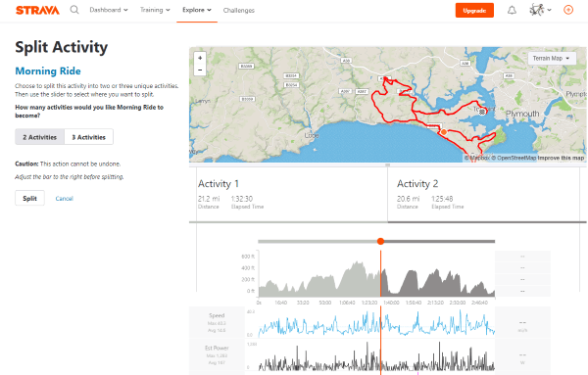Click the orange plus upload icon
Viewport: 588px width, 375px height.
coord(568,10)
